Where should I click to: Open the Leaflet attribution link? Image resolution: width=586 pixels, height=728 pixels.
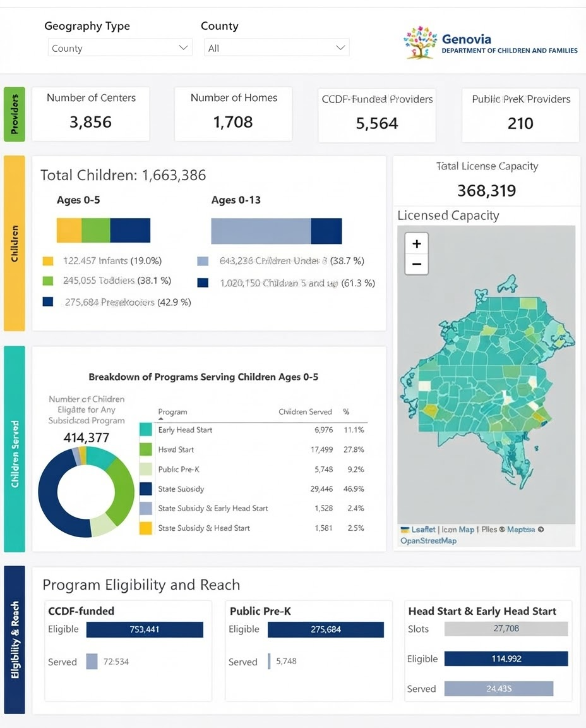423,530
